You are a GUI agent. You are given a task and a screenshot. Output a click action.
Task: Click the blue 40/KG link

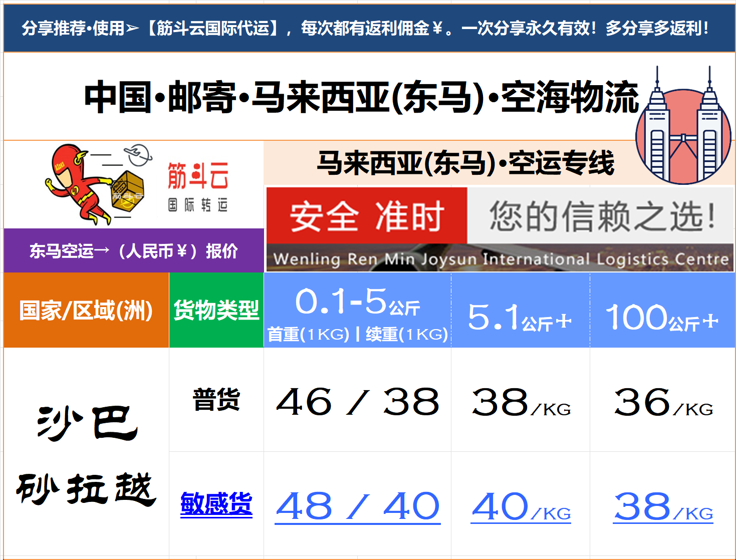521,507
